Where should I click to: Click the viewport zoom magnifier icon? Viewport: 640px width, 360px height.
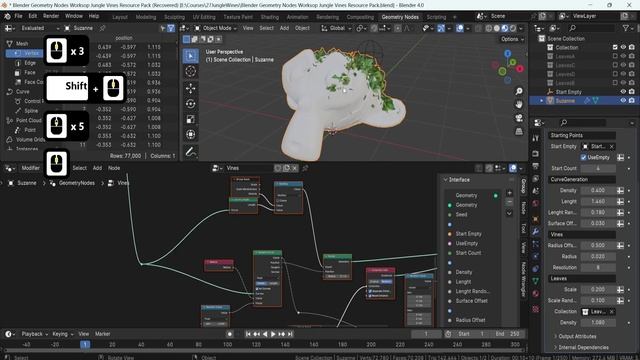click(519, 91)
